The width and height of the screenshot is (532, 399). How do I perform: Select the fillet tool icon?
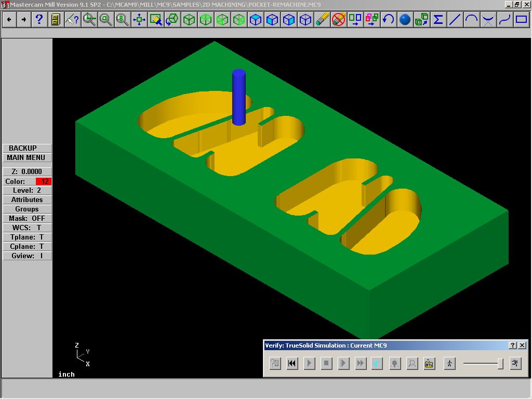(x=488, y=20)
